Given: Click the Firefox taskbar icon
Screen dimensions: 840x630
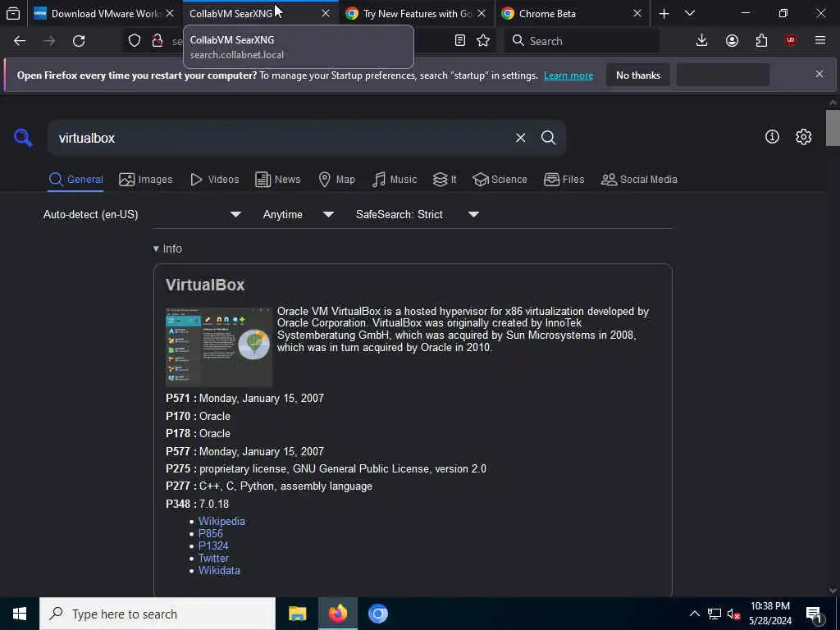Looking at the screenshot, I should pos(337,614).
